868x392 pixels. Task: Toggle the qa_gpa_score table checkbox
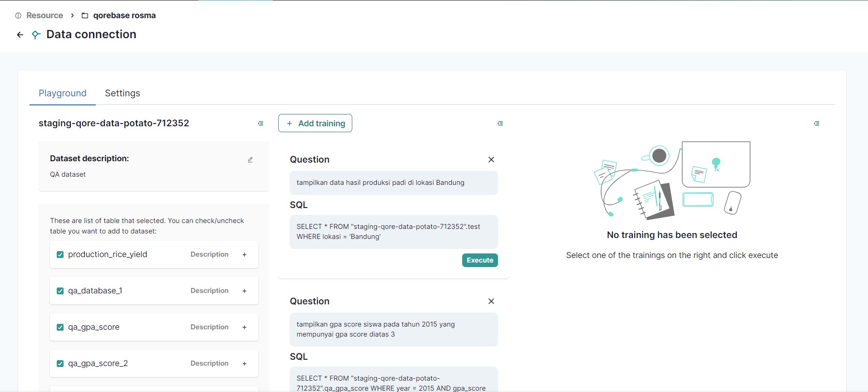click(60, 327)
